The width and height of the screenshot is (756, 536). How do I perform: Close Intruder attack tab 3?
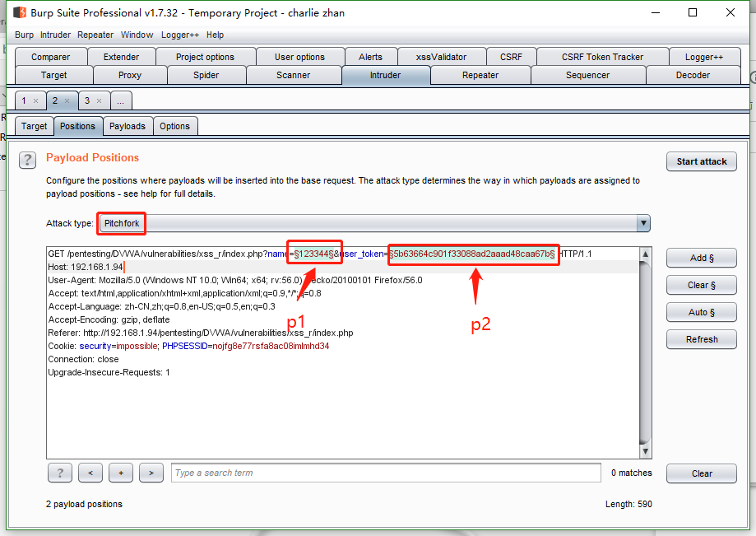pyautogui.click(x=99, y=100)
